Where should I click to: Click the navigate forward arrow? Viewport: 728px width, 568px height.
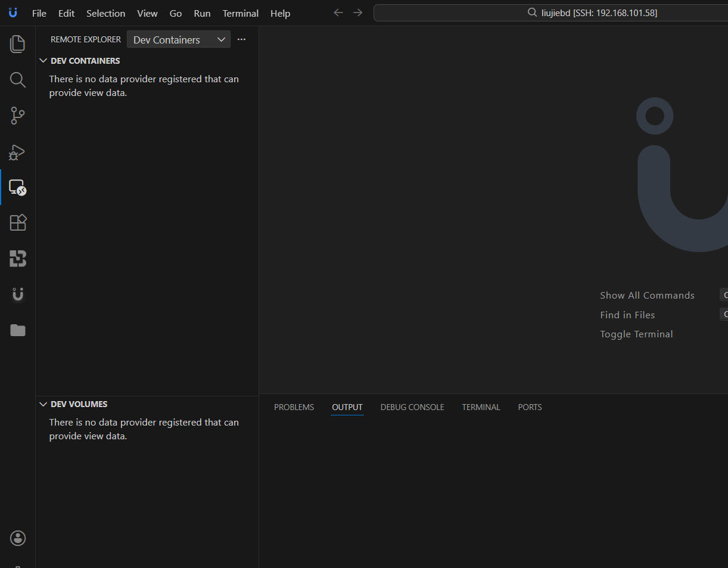click(x=357, y=13)
